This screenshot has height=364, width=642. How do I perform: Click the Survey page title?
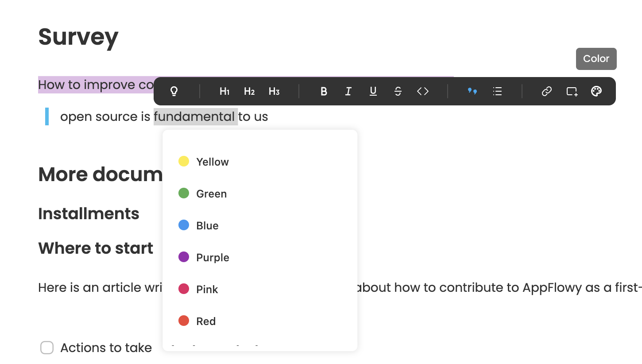pyautogui.click(x=78, y=36)
